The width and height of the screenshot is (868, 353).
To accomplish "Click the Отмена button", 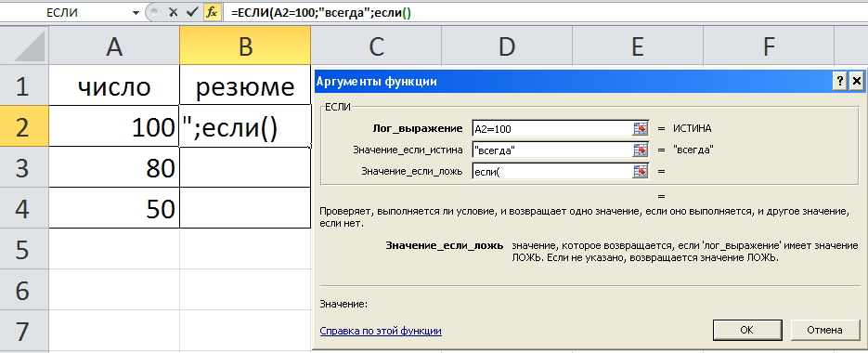I will tap(824, 330).
